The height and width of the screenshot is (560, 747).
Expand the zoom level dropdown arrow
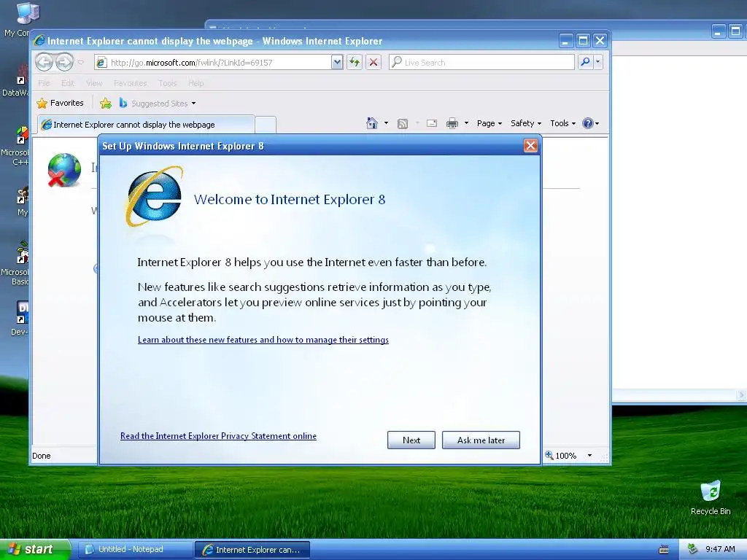click(x=589, y=456)
